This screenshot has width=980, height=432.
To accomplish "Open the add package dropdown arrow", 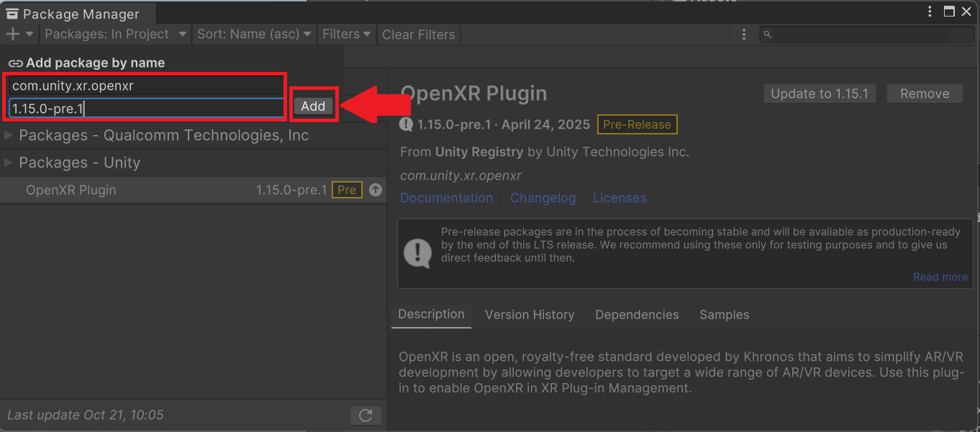I will [x=30, y=34].
